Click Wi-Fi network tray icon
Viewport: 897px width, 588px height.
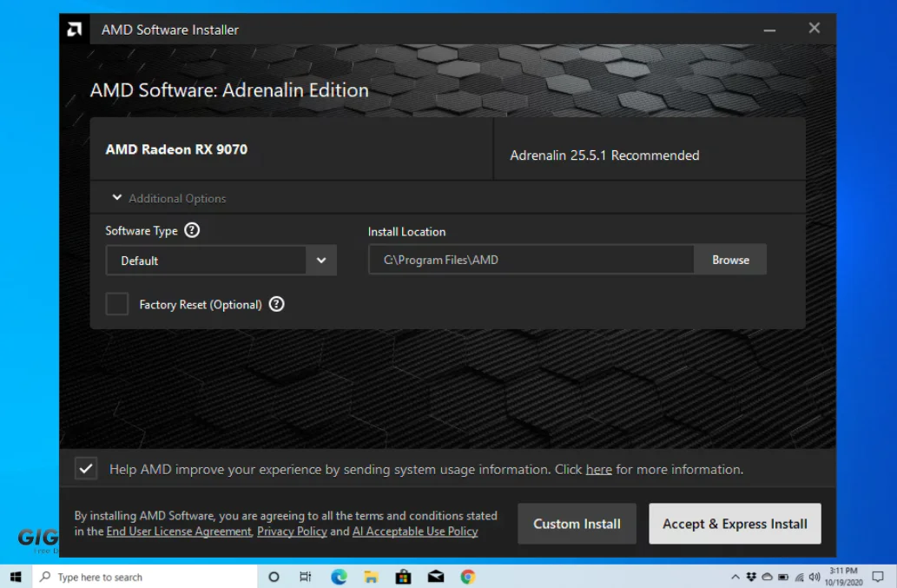(x=799, y=577)
